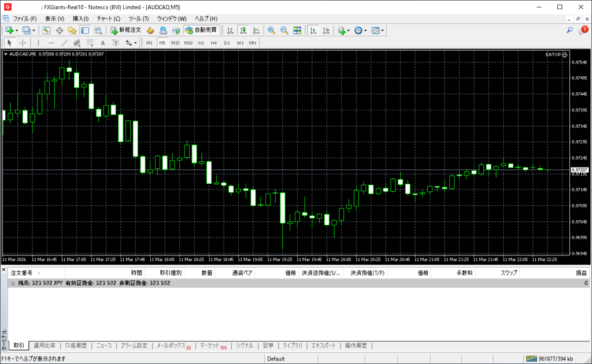Select the Horizontal Line drawing tool
The width and height of the screenshot is (592, 364).
pyautogui.click(x=51, y=43)
